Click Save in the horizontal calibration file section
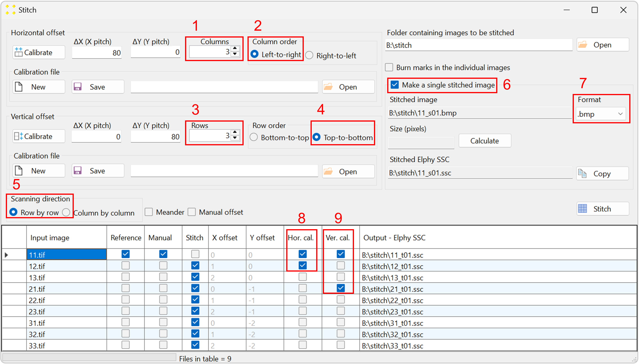The width and height of the screenshot is (639, 364). point(98,87)
